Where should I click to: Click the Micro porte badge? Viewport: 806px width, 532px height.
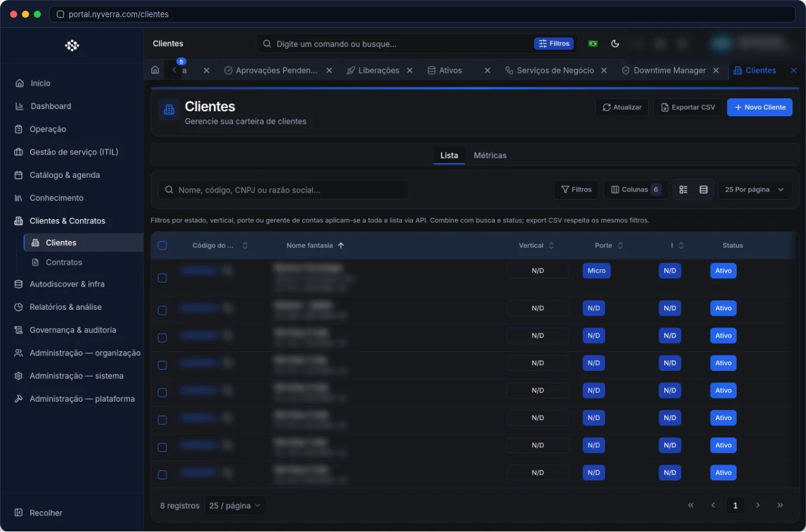597,271
